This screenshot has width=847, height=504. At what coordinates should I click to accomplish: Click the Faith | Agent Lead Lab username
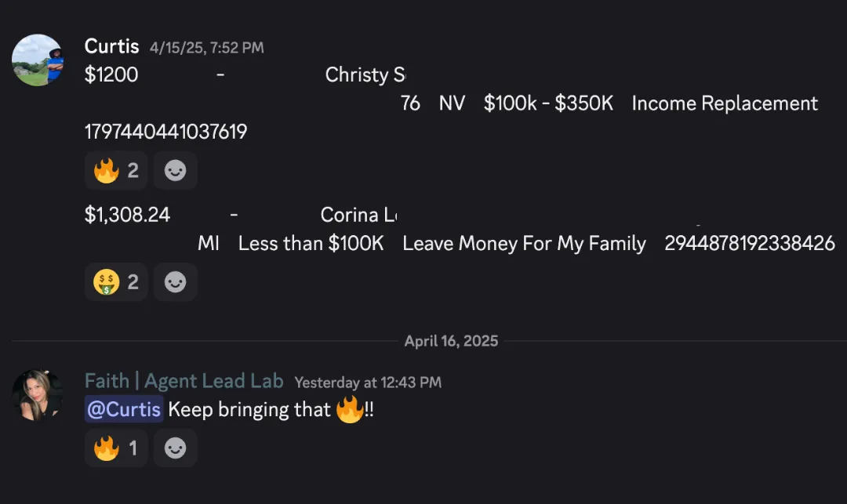(184, 381)
